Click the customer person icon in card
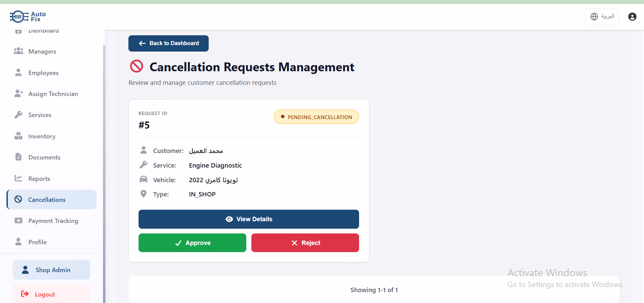The image size is (644, 303). (x=144, y=150)
